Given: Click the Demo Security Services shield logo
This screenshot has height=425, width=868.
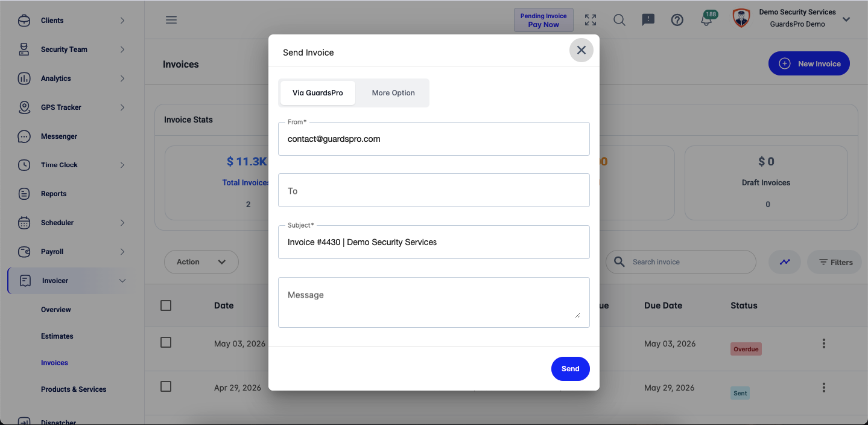Looking at the screenshot, I should pyautogui.click(x=741, y=18).
